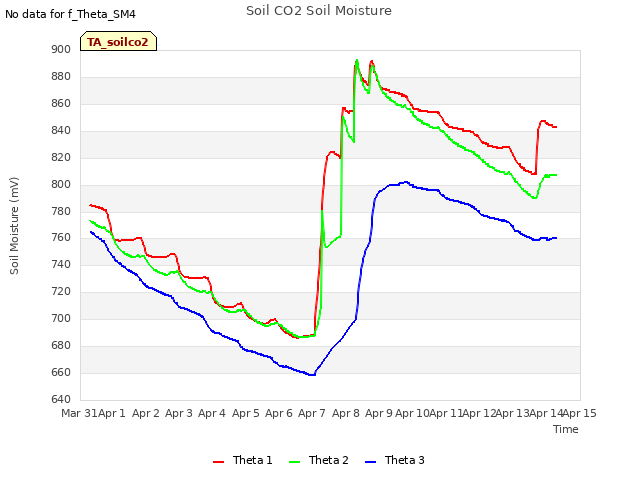Click the Apr 7 x-axis label
640x480 pixels.
[x=312, y=413]
